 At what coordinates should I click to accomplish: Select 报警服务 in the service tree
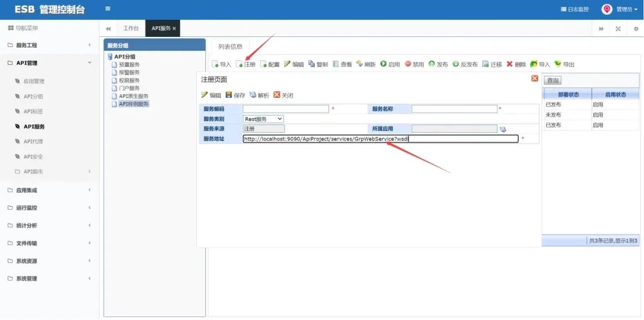129,73
